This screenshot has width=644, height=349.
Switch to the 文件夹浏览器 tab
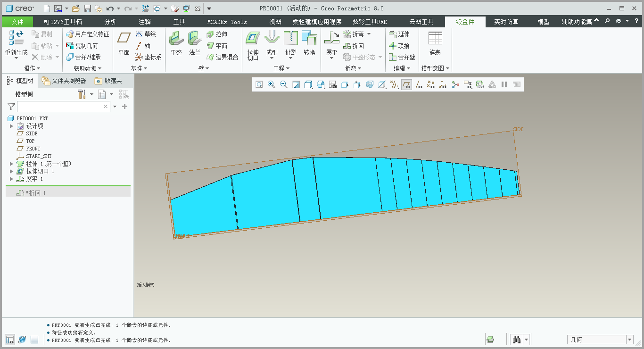coord(64,81)
